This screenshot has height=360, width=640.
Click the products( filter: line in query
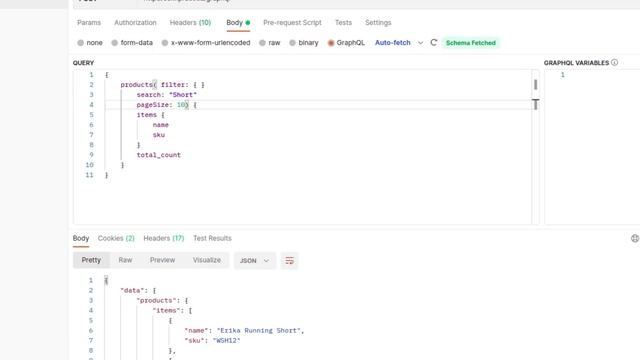tap(162, 85)
